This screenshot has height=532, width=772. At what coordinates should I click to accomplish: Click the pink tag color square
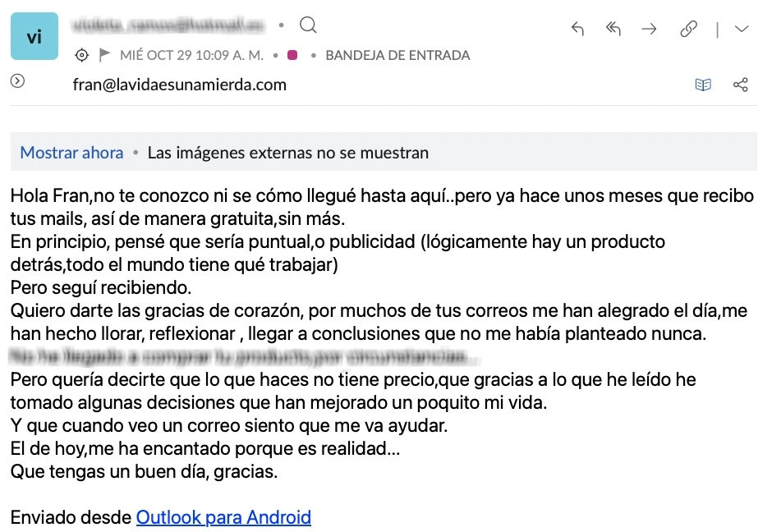tap(292, 56)
